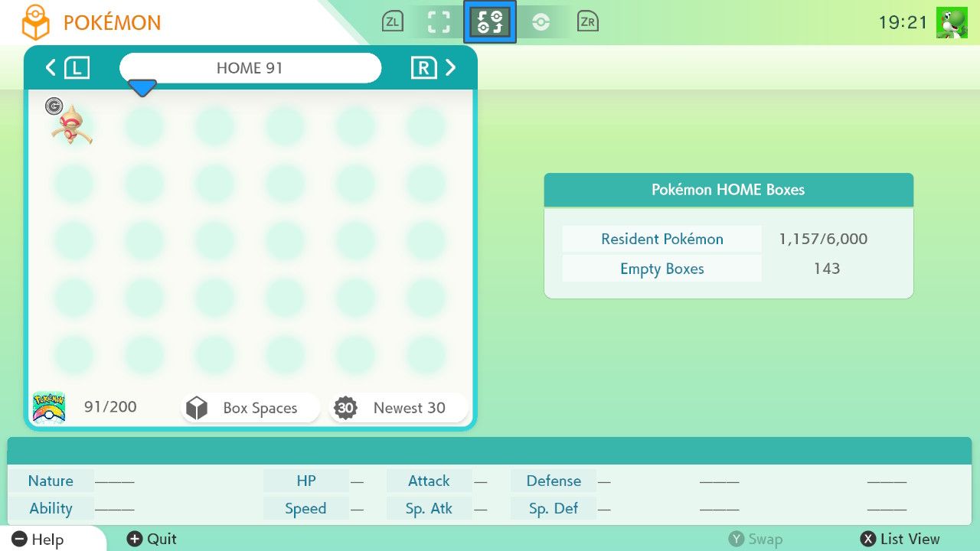Screen dimensions: 980x551
Task: Choose the highlighted swap Pokémon mode icon
Action: click(490, 21)
